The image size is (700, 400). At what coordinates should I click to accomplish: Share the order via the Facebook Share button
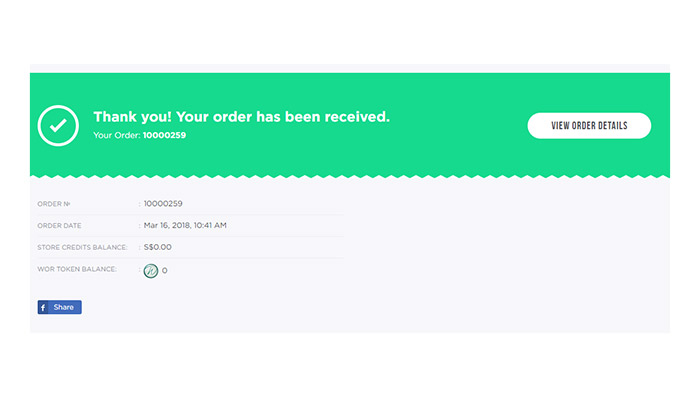click(59, 307)
